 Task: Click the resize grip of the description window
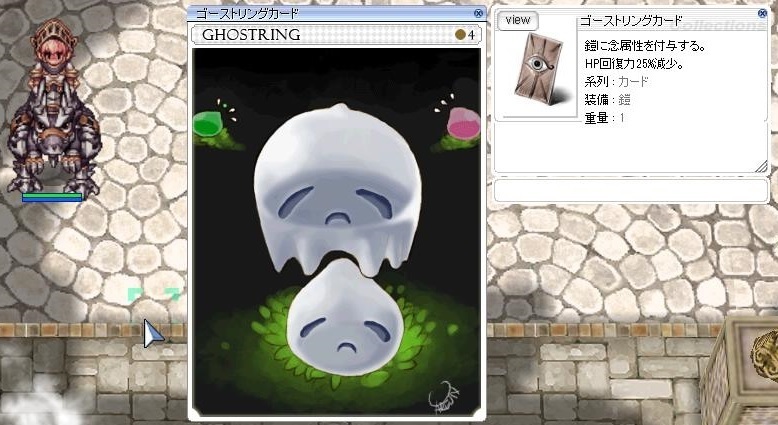click(x=761, y=167)
